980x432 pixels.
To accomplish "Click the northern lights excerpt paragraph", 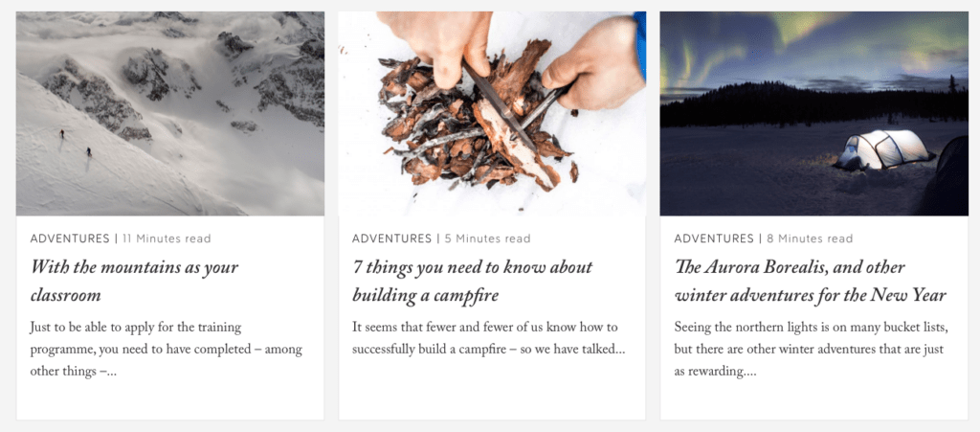I will pos(812,349).
